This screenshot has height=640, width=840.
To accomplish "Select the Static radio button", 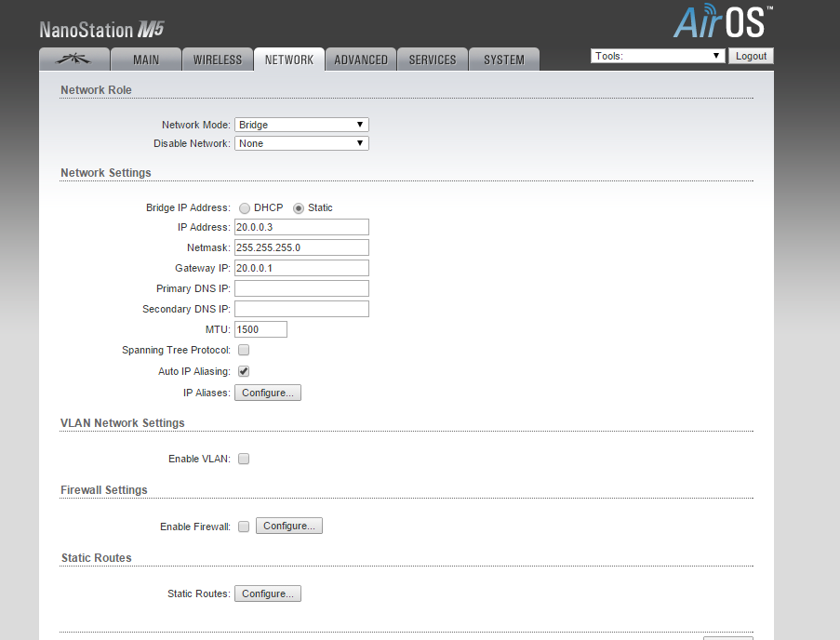I will pyautogui.click(x=299, y=208).
